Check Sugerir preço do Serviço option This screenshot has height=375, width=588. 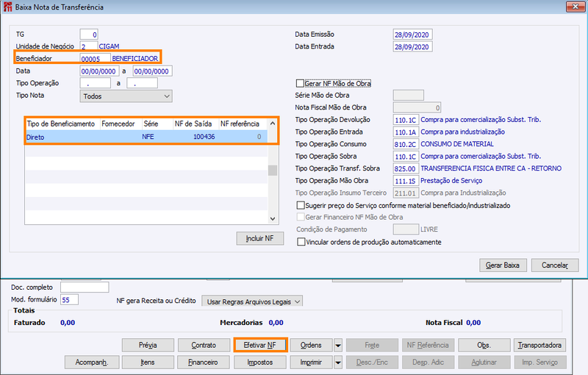click(x=301, y=205)
